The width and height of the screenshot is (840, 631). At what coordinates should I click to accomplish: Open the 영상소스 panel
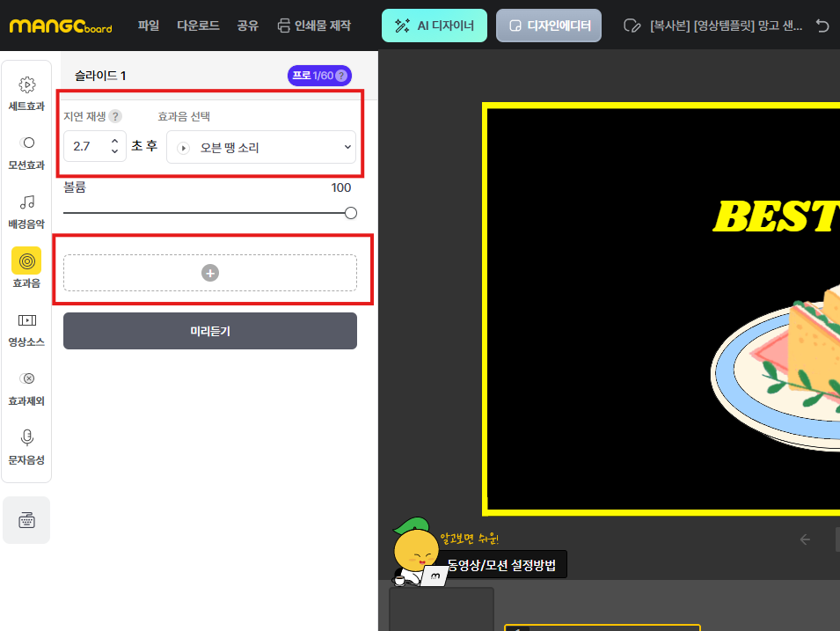click(x=26, y=331)
